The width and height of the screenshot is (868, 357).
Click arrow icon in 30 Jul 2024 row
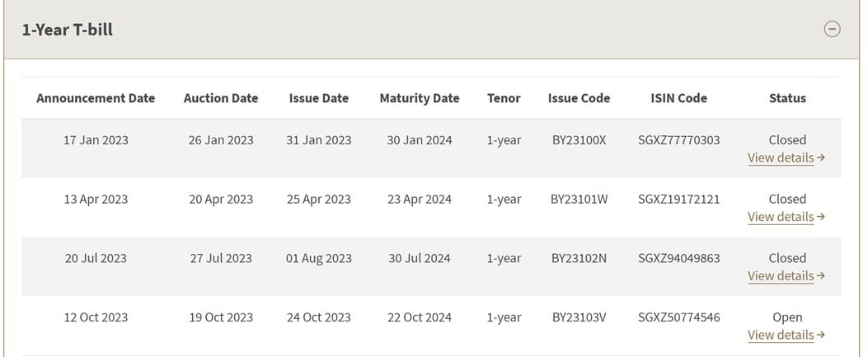coord(821,276)
